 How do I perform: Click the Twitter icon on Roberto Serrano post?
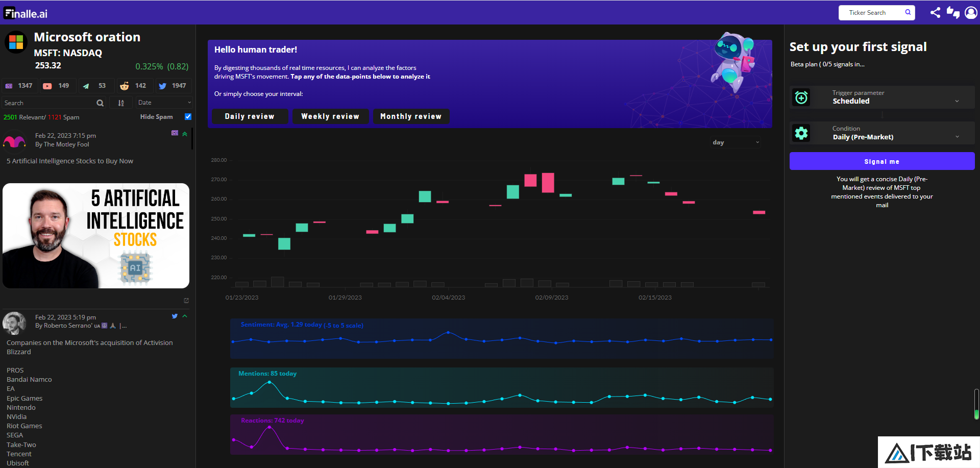pyautogui.click(x=175, y=316)
